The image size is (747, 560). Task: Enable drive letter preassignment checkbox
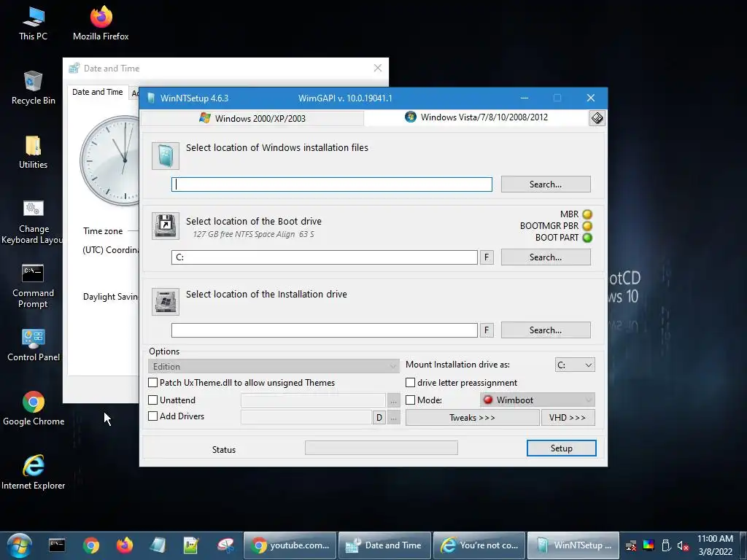410,382
